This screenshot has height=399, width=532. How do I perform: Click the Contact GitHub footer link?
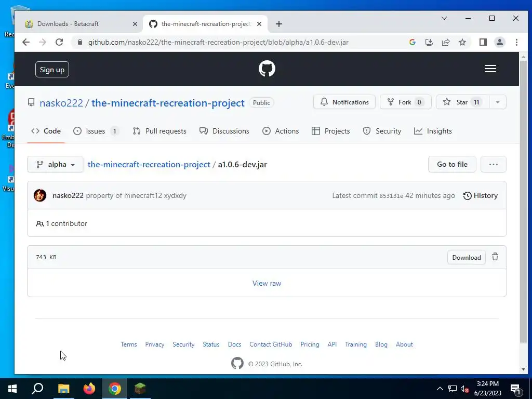click(x=271, y=344)
